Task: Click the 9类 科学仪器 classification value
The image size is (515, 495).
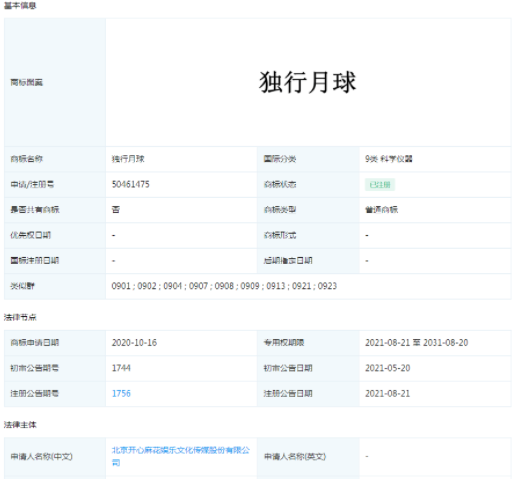Action: pyautogui.click(x=389, y=159)
